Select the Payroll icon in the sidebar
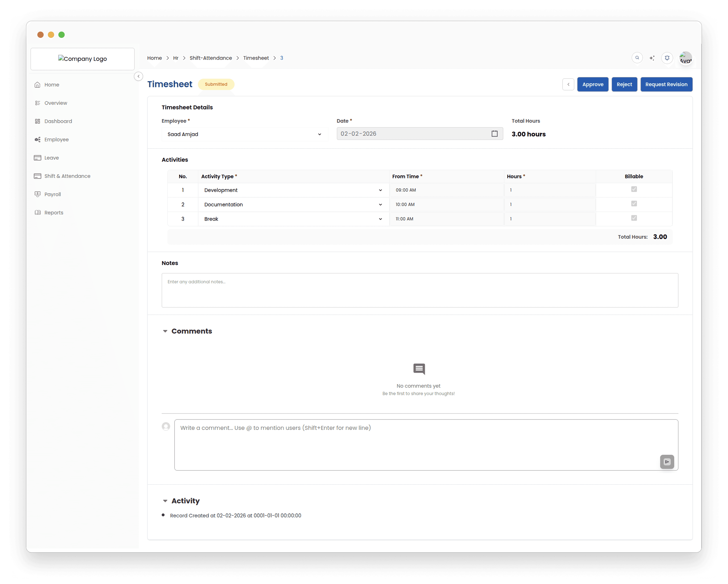 tap(38, 194)
